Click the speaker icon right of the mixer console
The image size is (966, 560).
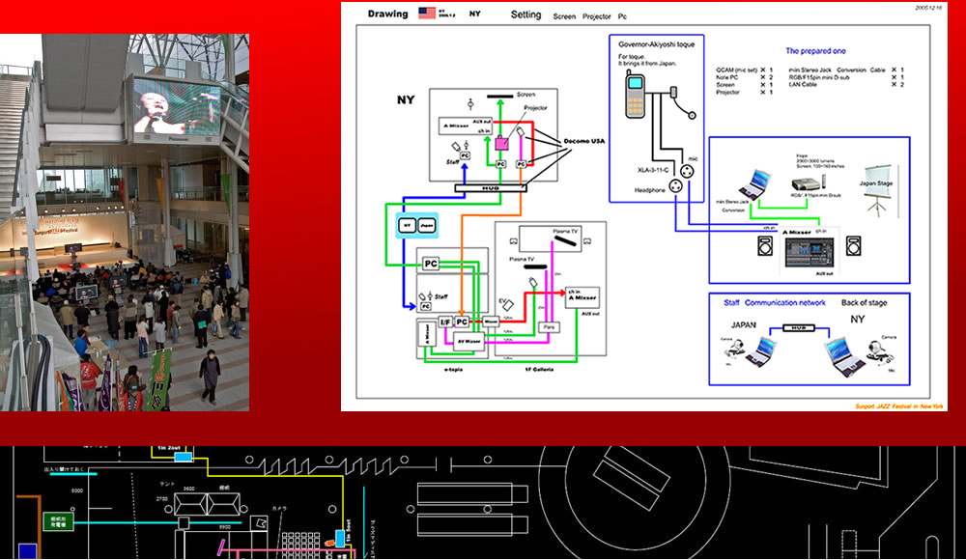pyautogui.click(x=853, y=246)
